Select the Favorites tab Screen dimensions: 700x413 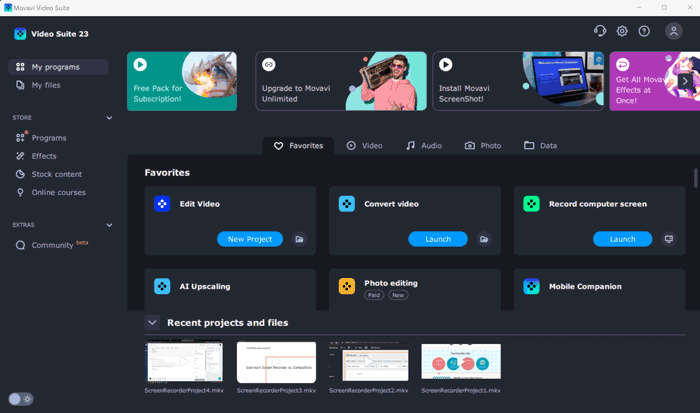coord(298,146)
